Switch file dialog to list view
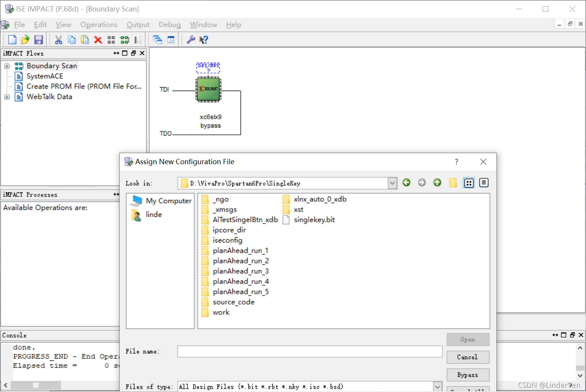Viewport: 586px width, 392px height. (x=469, y=183)
